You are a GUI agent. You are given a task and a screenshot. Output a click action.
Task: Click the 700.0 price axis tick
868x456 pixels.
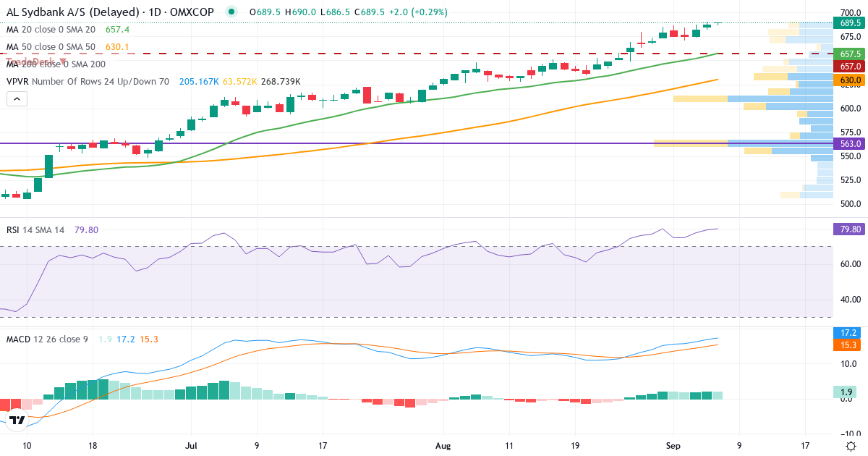point(850,13)
